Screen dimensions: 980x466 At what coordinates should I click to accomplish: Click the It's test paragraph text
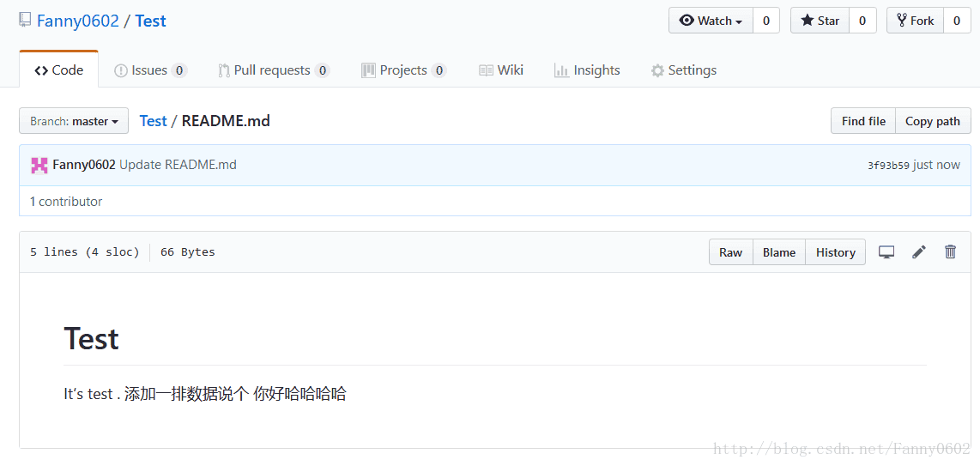click(205, 394)
